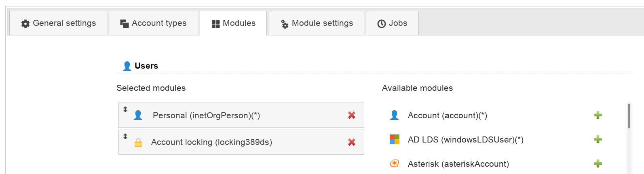Open the Jobs tab
Image resolution: width=644 pixels, height=174 pixels.
pyautogui.click(x=392, y=23)
